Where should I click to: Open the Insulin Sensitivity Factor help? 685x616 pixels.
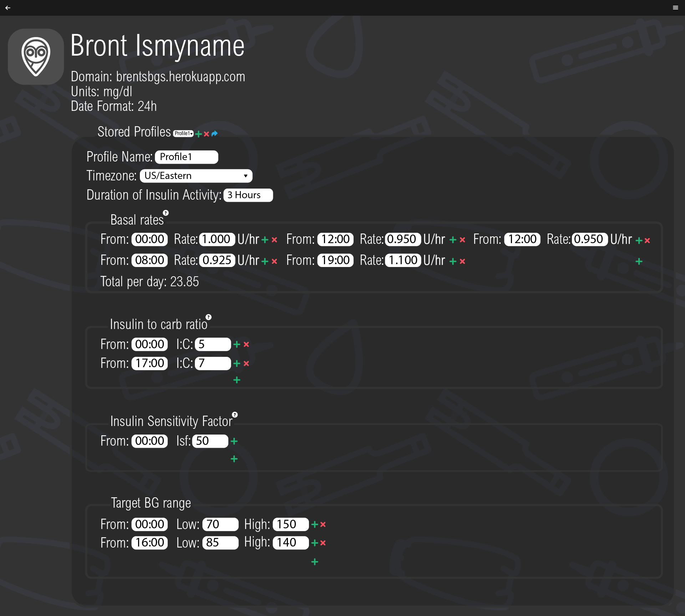234,415
